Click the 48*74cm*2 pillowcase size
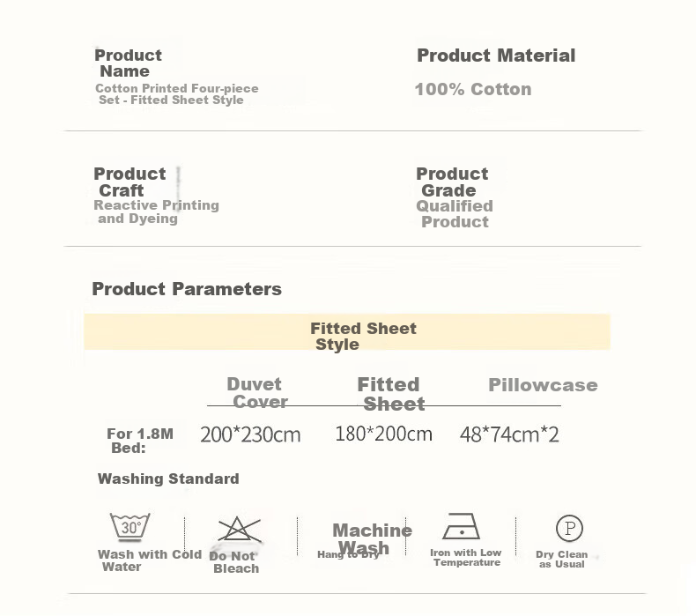Viewport: 696px width, 616px height. pyautogui.click(x=509, y=434)
